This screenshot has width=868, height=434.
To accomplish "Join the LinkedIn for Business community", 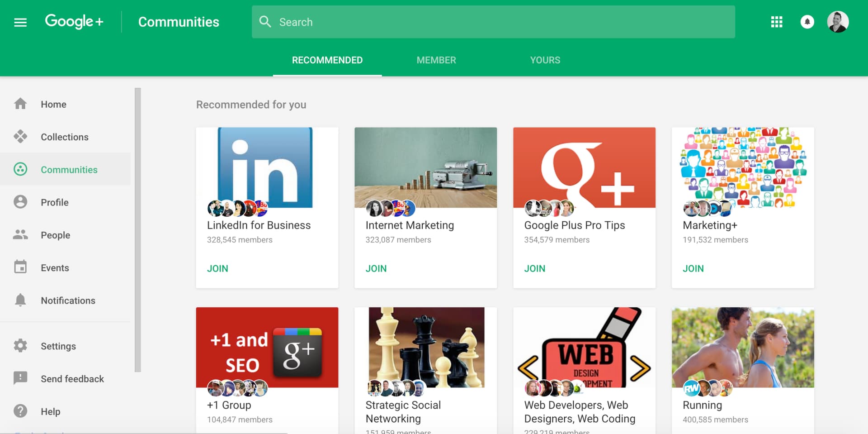I will click(217, 268).
